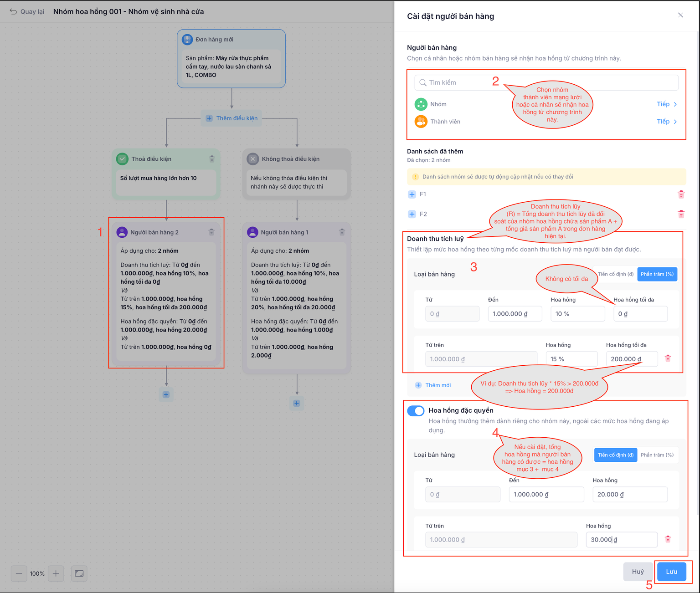This screenshot has height=593, width=700.
Task: Open Nhóm list via Tiếp arrow
Action: pyautogui.click(x=667, y=104)
